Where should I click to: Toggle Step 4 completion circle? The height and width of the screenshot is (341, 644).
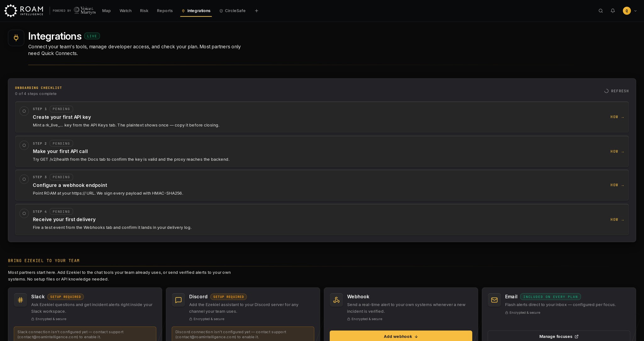24,214
